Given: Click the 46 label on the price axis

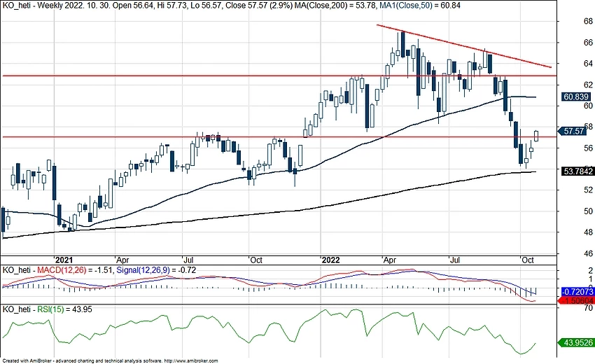Looking at the screenshot, I should click(x=569, y=253).
